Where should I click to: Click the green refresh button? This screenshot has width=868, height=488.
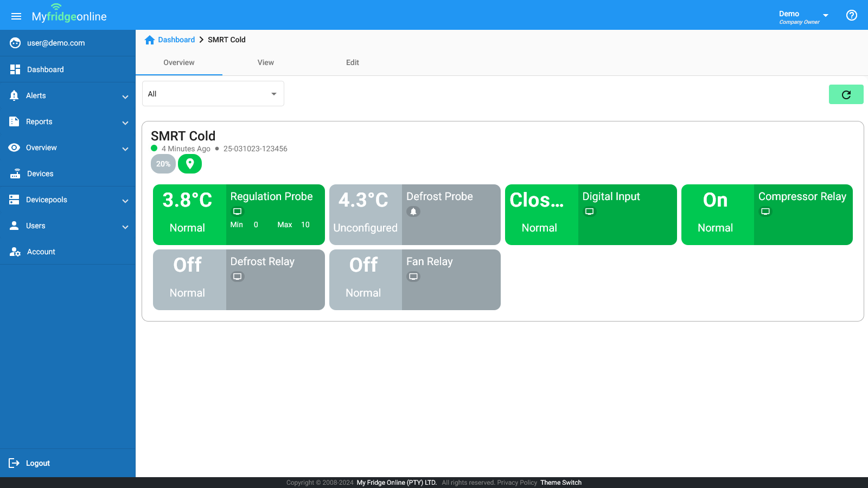846,94
